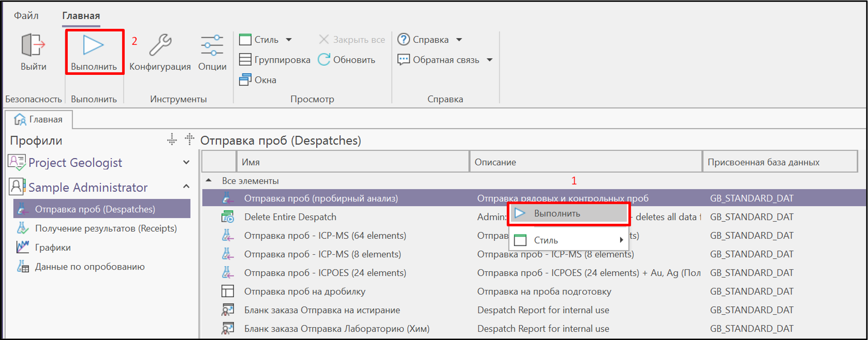This screenshot has height=340, width=868.
Task: Click the Присвоенная база данных column header
Action: click(779, 162)
